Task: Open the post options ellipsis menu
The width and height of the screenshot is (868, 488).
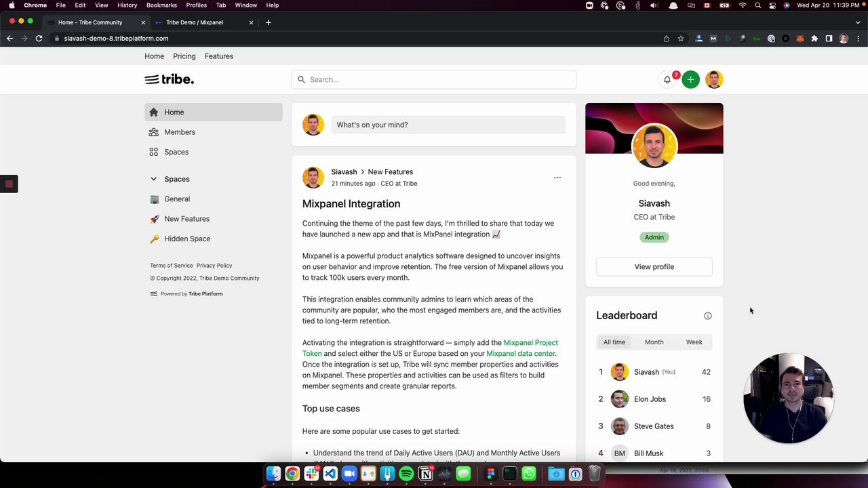Action: [x=557, y=178]
